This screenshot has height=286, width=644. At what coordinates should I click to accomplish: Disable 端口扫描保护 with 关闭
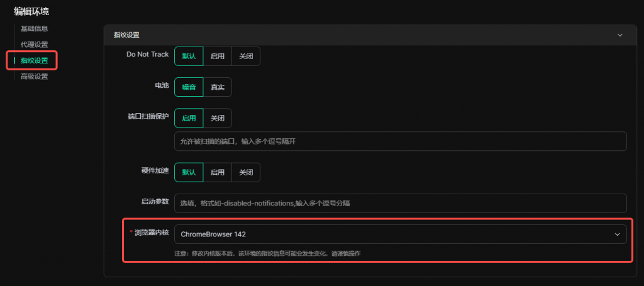[218, 118]
